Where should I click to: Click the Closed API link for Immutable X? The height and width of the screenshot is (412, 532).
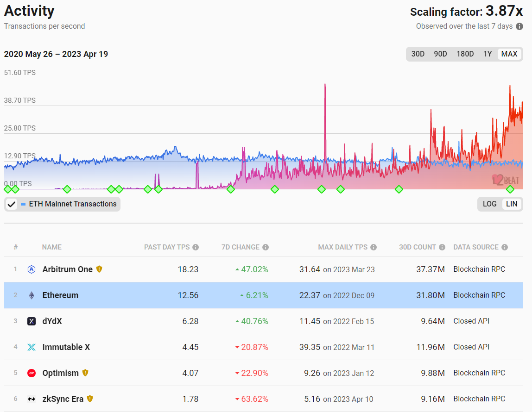[x=471, y=347]
